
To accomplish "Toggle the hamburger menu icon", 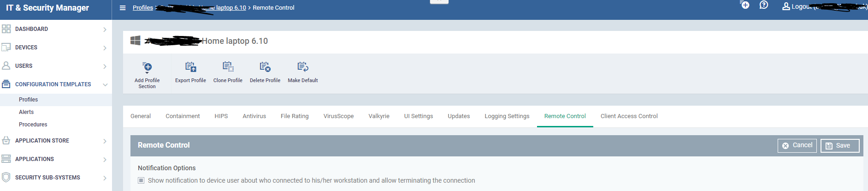I will (x=123, y=8).
